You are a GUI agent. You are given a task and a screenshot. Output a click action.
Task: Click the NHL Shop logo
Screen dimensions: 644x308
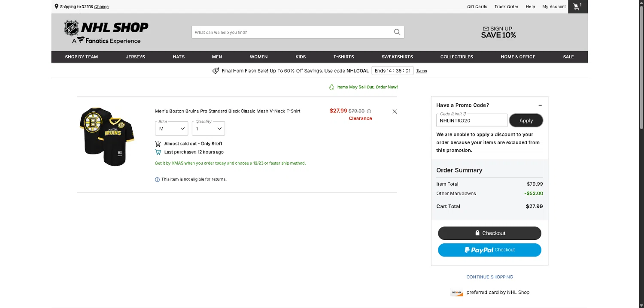point(106,32)
